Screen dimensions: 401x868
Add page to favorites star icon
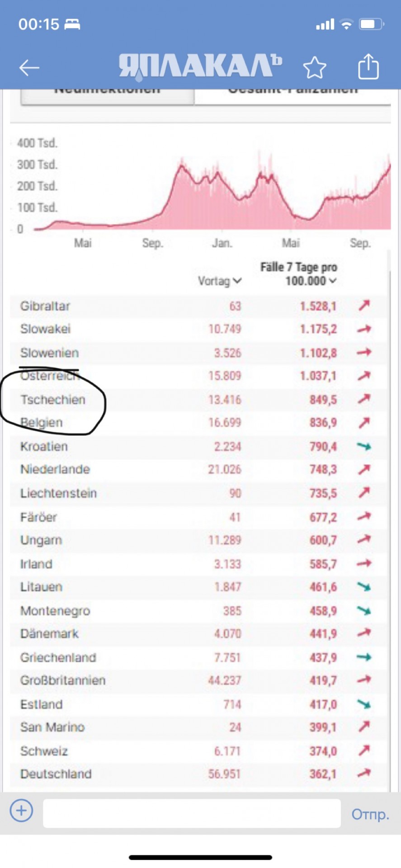(x=314, y=68)
